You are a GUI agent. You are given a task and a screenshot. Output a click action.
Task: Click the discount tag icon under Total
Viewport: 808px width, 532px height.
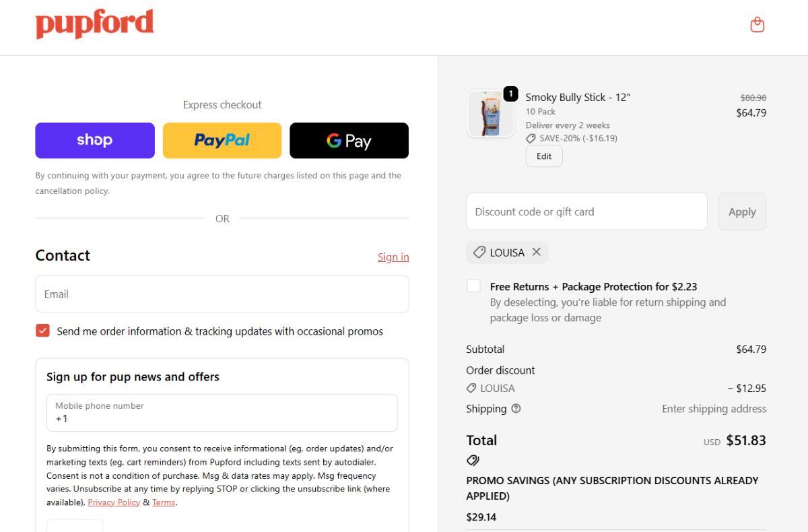coord(473,461)
